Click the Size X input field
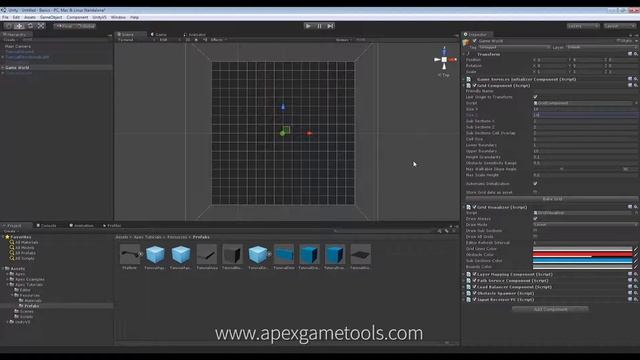Viewport: 640px width, 360px height. click(585, 109)
